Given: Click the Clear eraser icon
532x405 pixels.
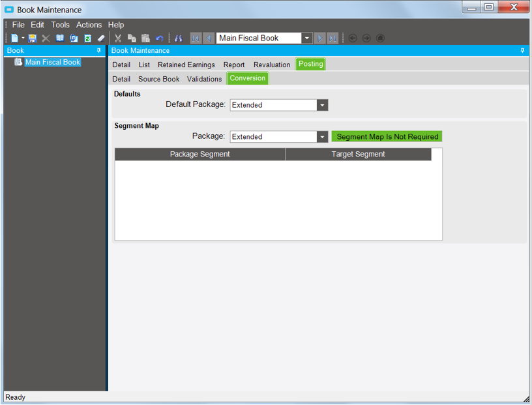Looking at the screenshot, I should [101, 38].
